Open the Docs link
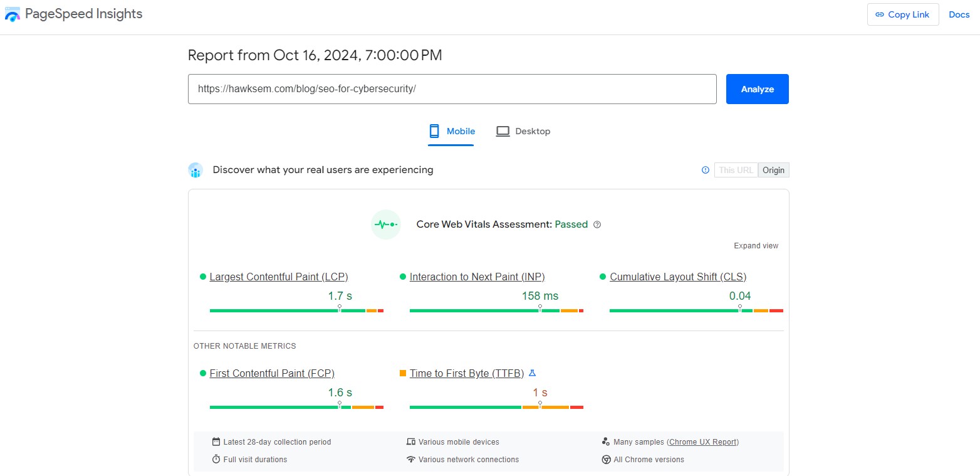This screenshot has height=476, width=980. (959, 14)
